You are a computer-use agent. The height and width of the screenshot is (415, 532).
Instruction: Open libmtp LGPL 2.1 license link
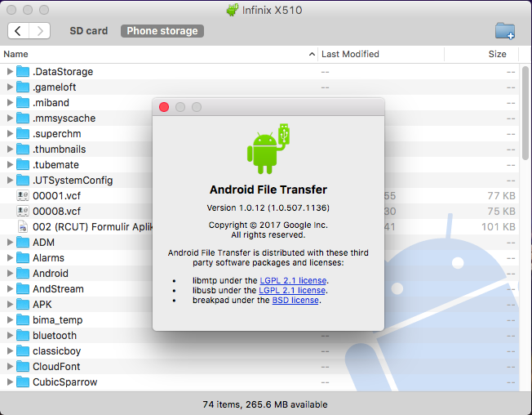(x=293, y=280)
